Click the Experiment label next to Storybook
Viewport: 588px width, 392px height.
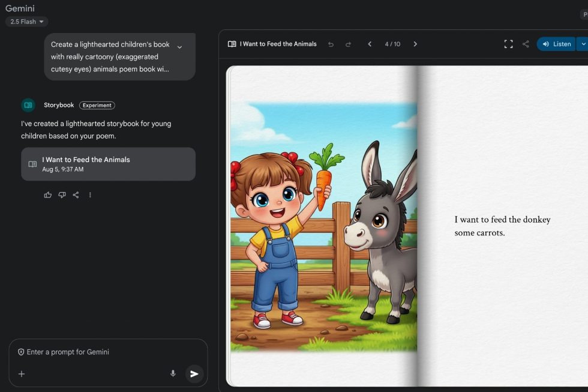click(97, 105)
